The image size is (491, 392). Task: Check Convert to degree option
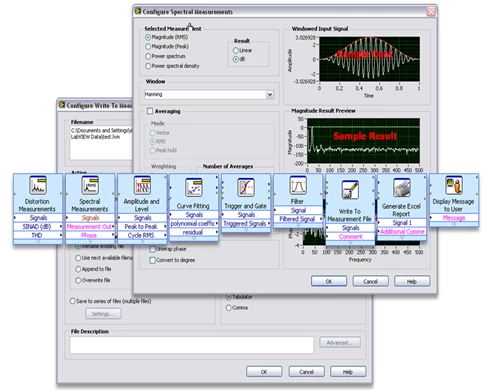[152, 260]
